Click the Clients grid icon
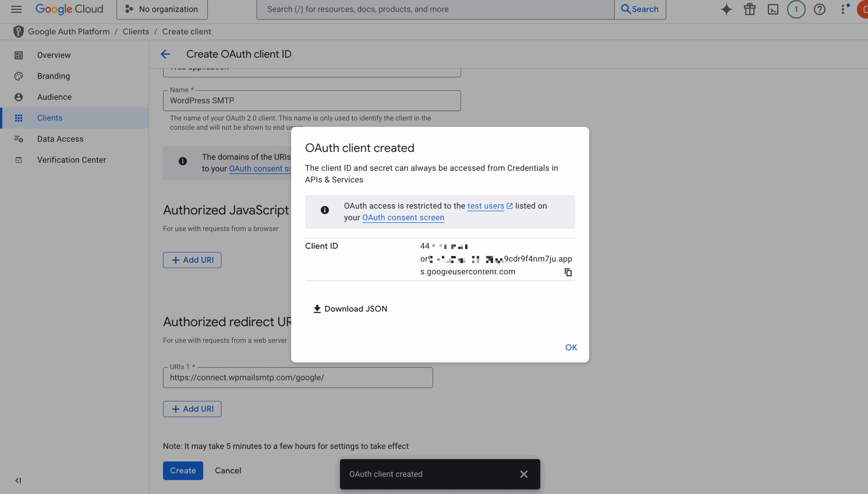The width and height of the screenshot is (868, 494). [19, 118]
